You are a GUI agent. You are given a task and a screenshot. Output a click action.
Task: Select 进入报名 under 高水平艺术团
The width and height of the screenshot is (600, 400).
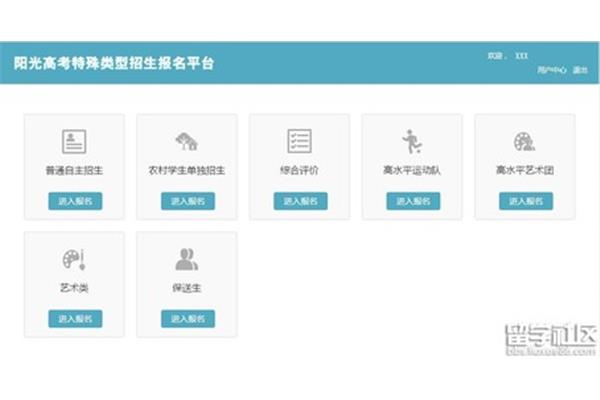pyautogui.click(x=526, y=201)
